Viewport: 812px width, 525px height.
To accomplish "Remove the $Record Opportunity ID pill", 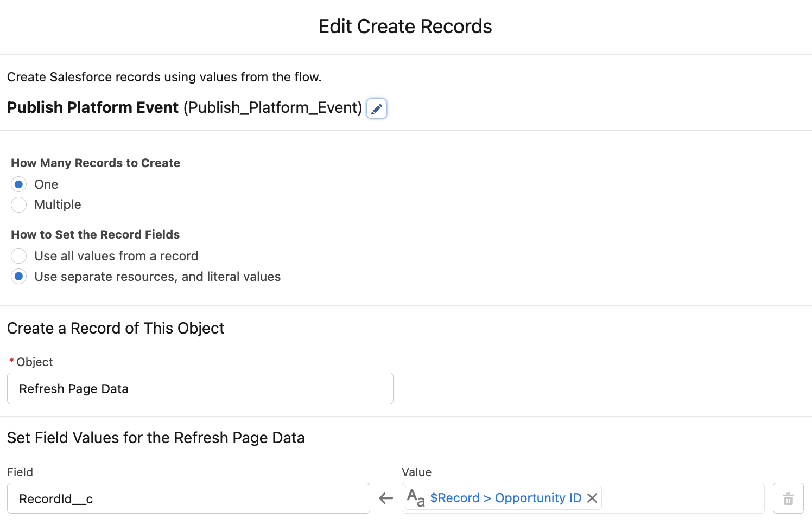I will (x=592, y=498).
